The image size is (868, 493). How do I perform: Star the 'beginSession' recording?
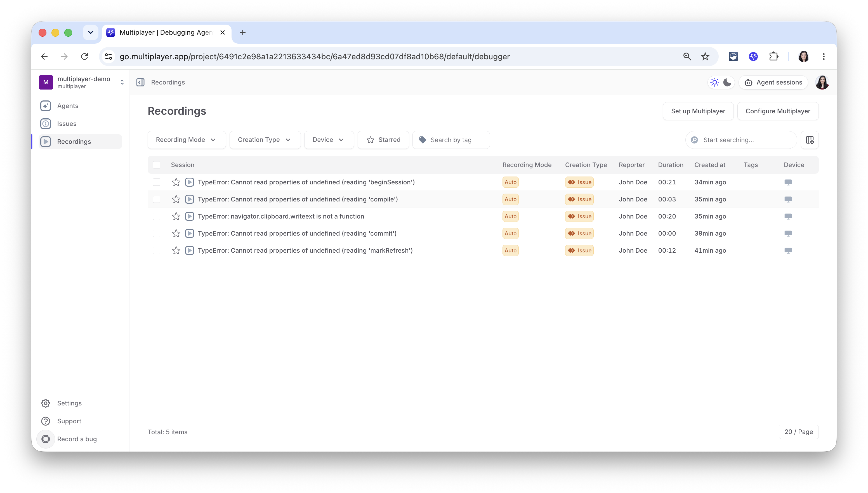176,182
